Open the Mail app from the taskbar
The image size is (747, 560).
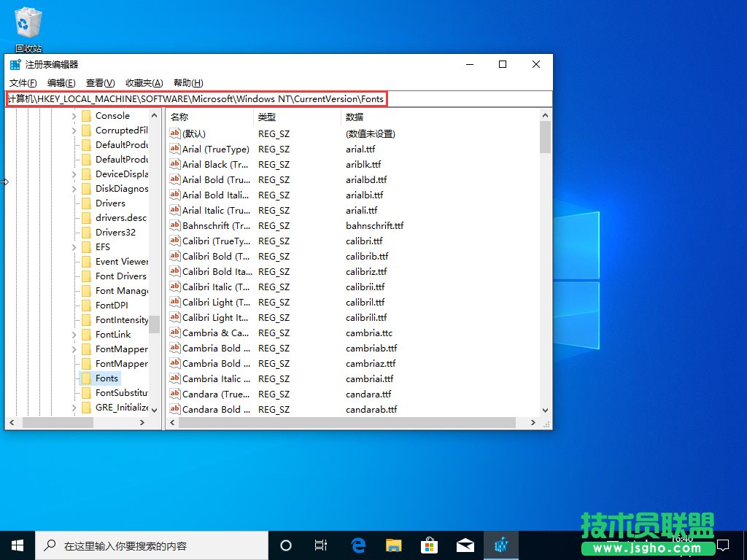pyautogui.click(x=466, y=545)
